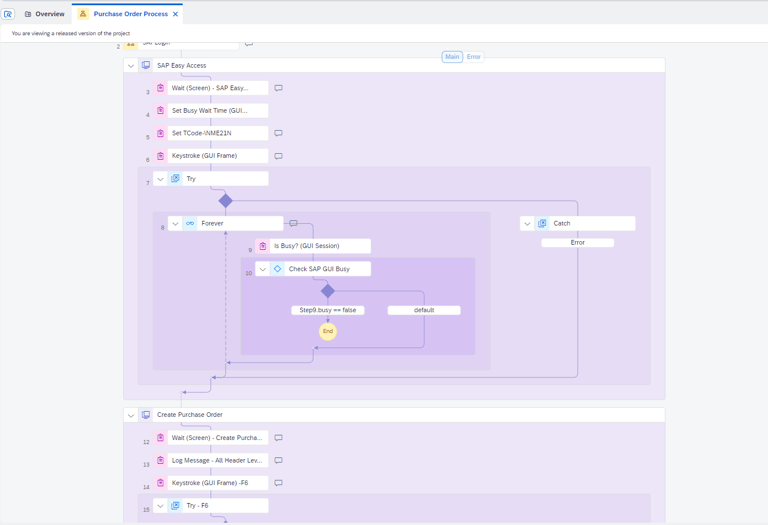This screenshot has height=525, width=768.
Task: Switch to the Error view toggle
Action: click(x=473, y=57)
